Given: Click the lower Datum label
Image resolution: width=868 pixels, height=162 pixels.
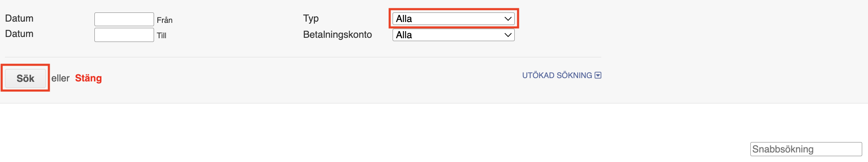Looking at the screenshot, I should click(19, 34).
